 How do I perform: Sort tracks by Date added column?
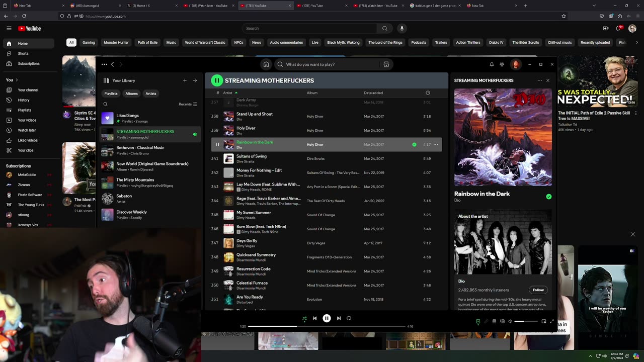click(373, 93)
